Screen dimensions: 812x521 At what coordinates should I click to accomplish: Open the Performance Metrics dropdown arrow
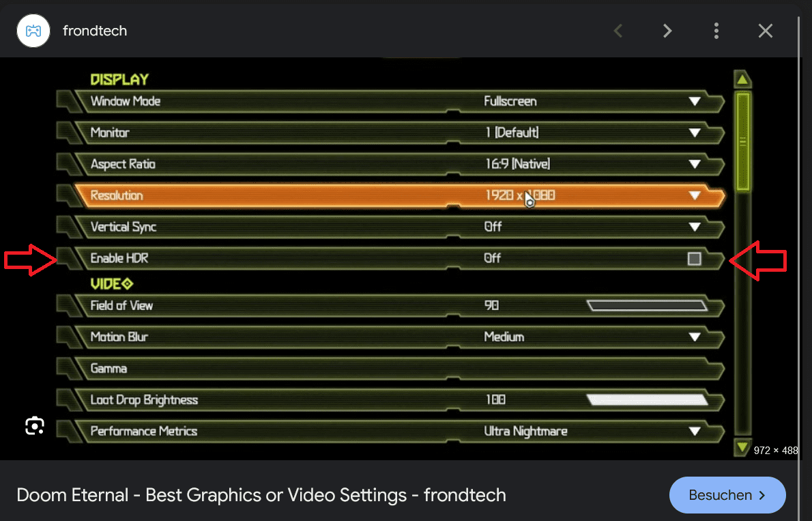[695, 432]
